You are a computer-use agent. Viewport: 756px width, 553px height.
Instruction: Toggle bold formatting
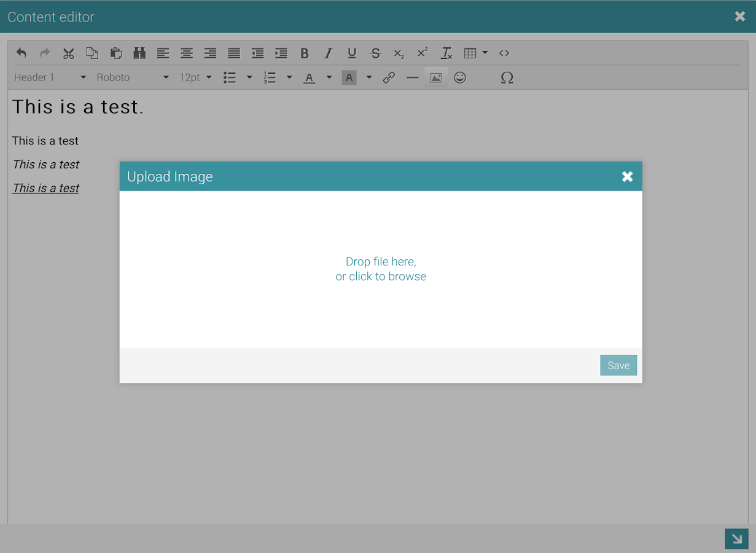[x=304, y=53]
